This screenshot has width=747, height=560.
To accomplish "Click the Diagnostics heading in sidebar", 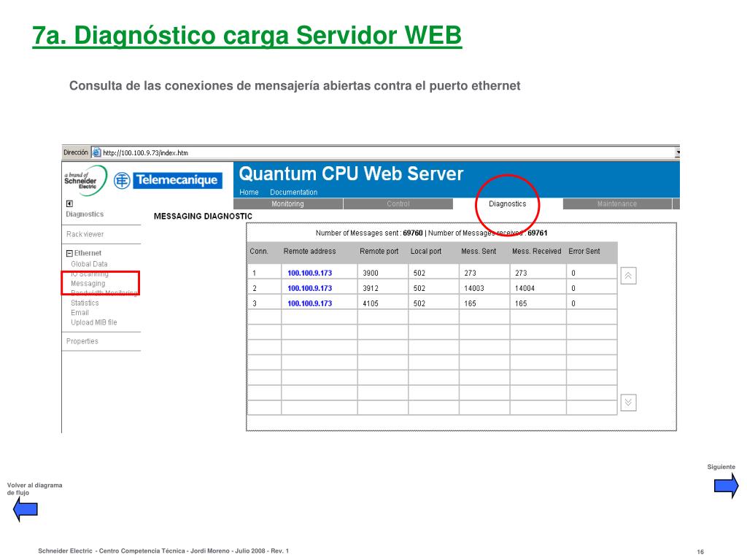I will (85, 214).
